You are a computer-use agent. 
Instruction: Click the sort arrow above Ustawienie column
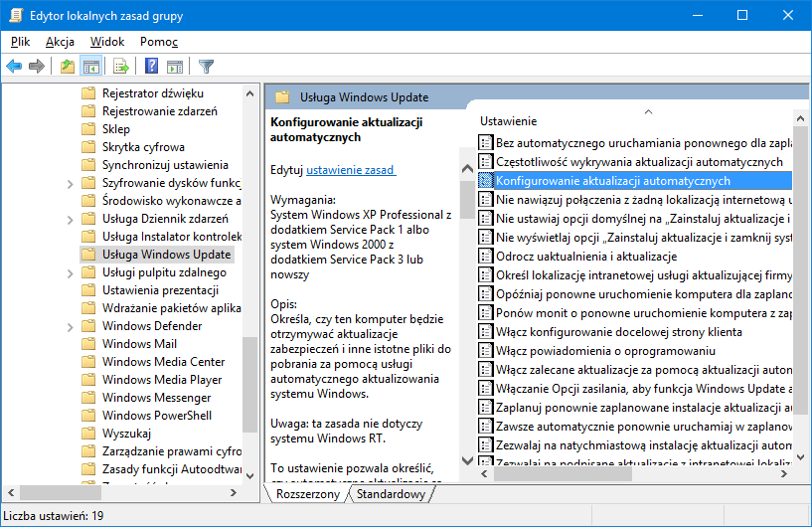[648, 111]
